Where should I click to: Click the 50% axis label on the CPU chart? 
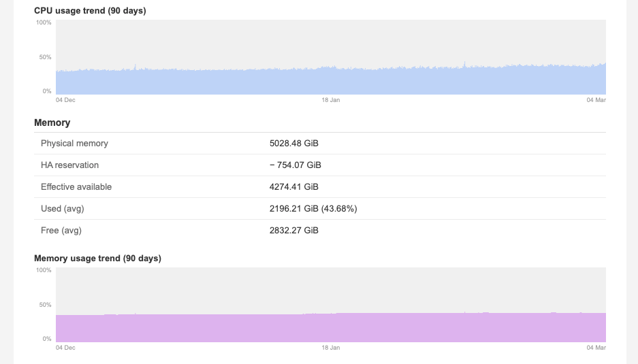tap(44, 57)
